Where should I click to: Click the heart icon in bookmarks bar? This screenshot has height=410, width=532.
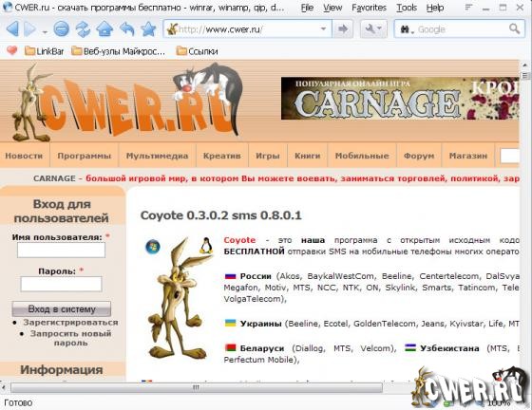click(x=11, y=51)
